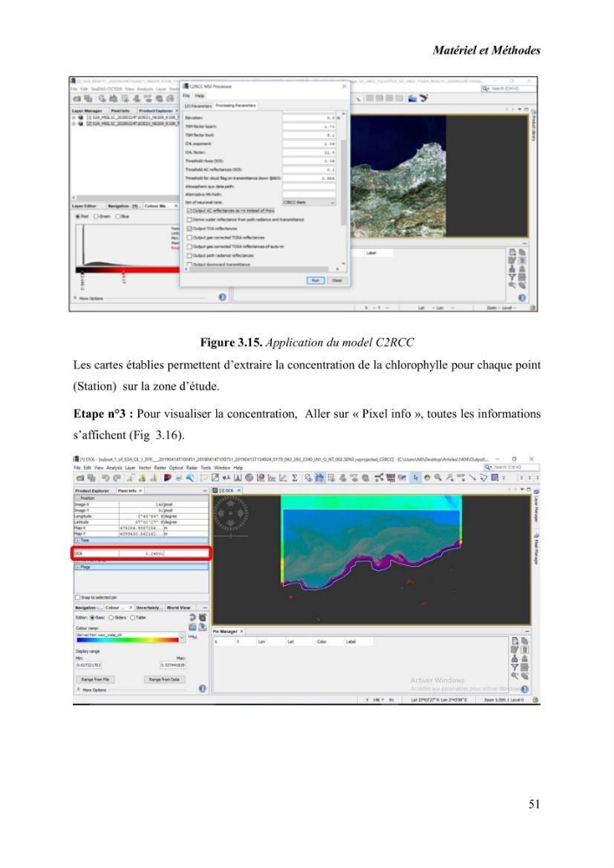Click the Elevation value field in the C2RCC dialog
Image resolution: width=614 pixels, height=868 pixels.
[309, 118]
